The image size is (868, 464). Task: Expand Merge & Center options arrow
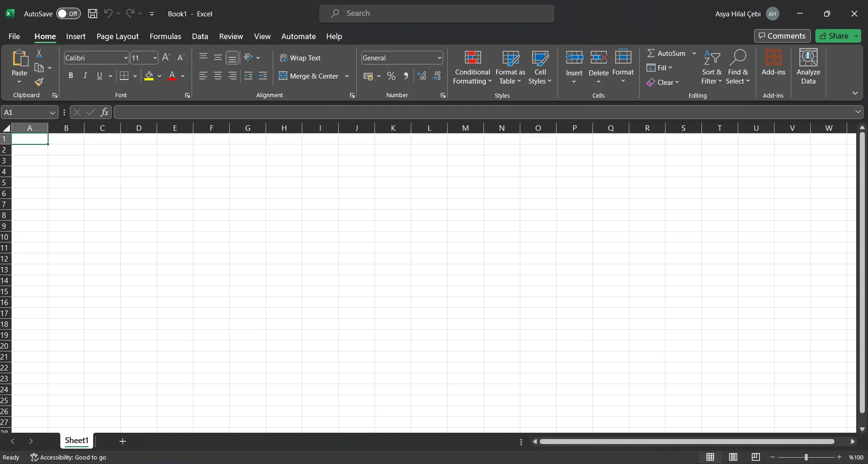(347, 76)
